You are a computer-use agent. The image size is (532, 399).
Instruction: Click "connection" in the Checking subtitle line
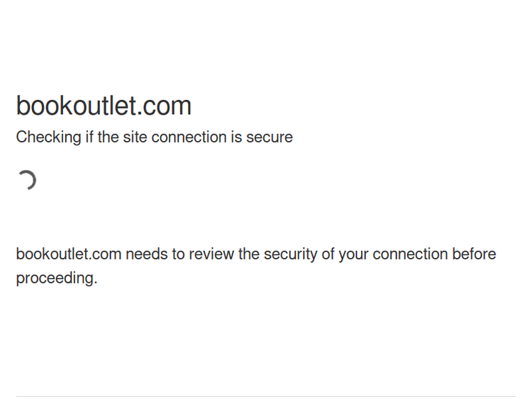[x=187, y=137]
